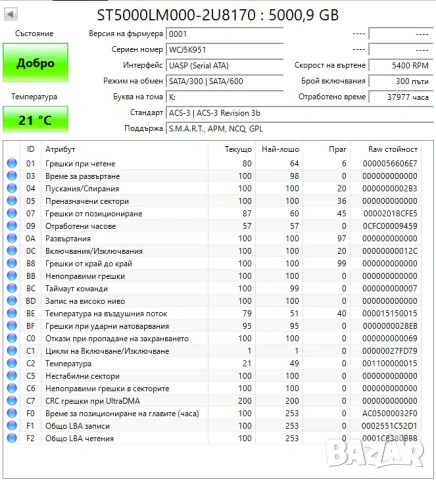Select the Време за развъртане attribute name
Image resolution: width=436 pixels, height=480 pixels.
tap(83, 176)
